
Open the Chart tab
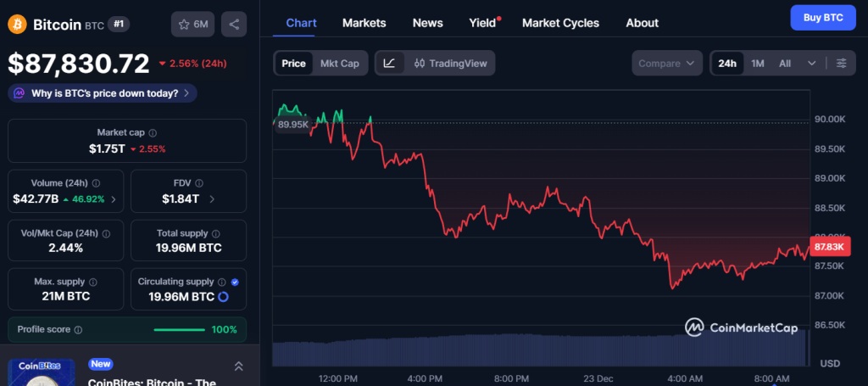[301, 23]
